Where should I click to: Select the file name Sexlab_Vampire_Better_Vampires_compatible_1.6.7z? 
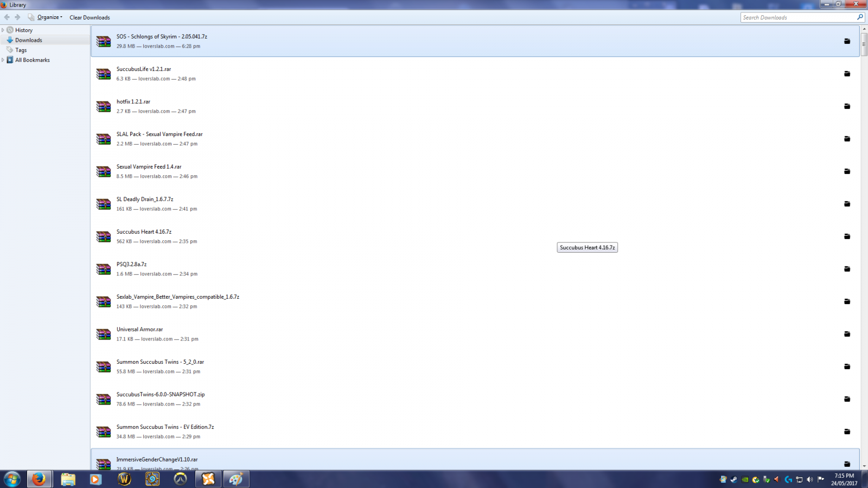pos(178,297)
